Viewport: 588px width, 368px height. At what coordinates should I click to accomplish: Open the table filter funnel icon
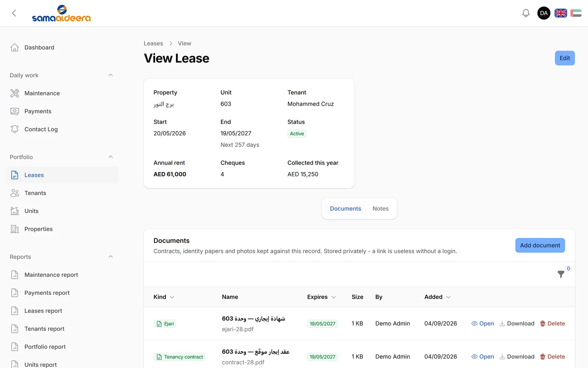coord(561,274)
